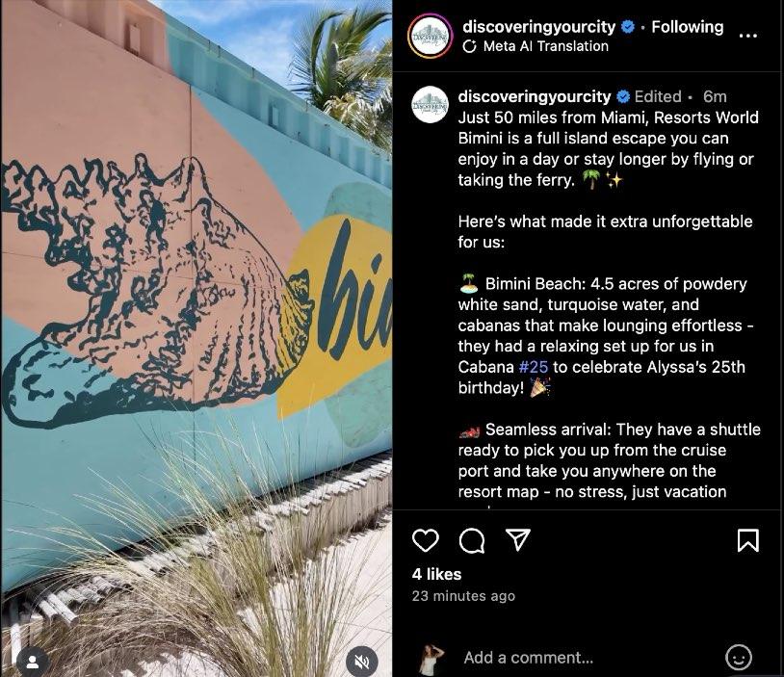Viewport: 784px width, 677px height.
Task: Open discoveringyourcity story profile picture
Action: pos(430,37)
